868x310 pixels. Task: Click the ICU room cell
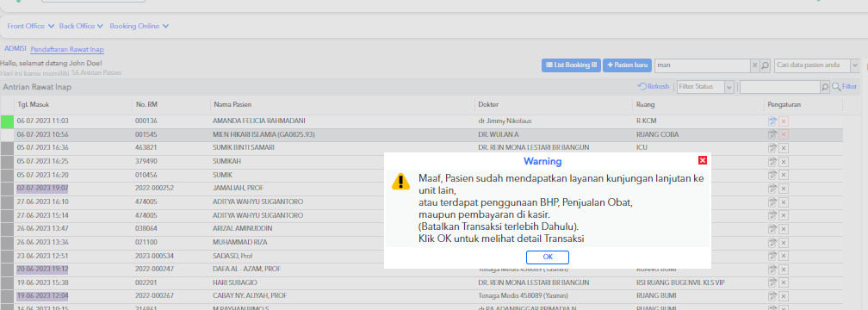tap(642, 148)
